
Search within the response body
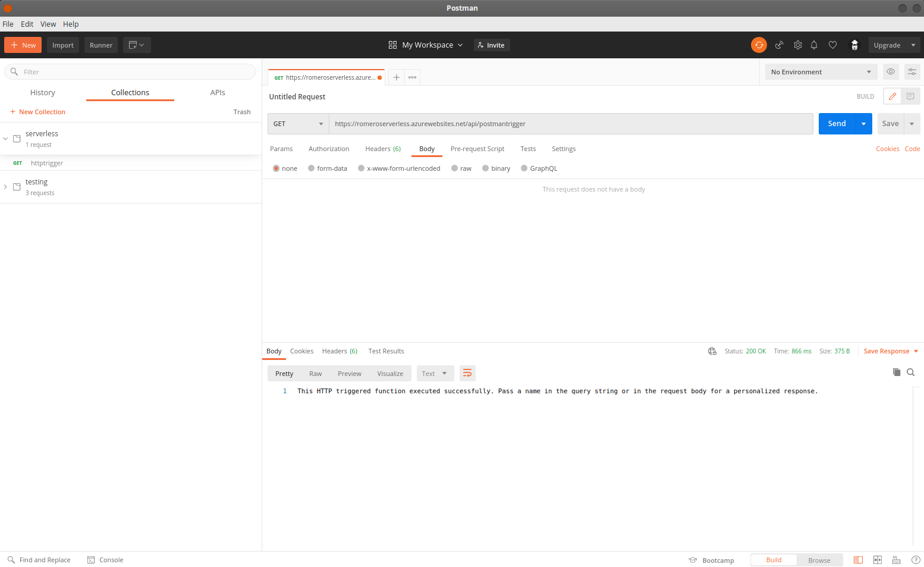click(911, 372)
